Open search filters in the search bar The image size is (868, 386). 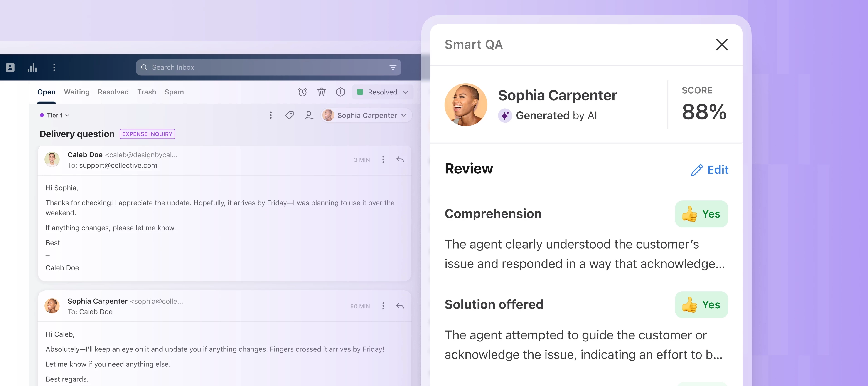pos(393,67)
